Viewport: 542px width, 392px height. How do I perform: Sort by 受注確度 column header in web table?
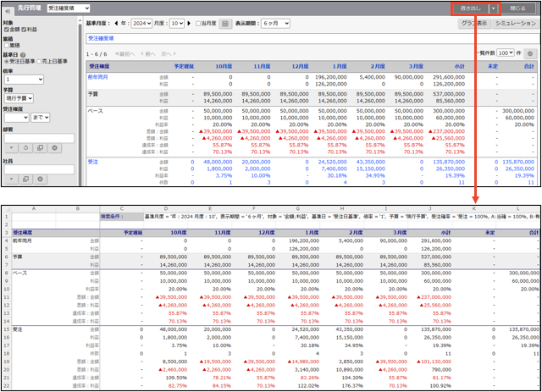point(99,66)
